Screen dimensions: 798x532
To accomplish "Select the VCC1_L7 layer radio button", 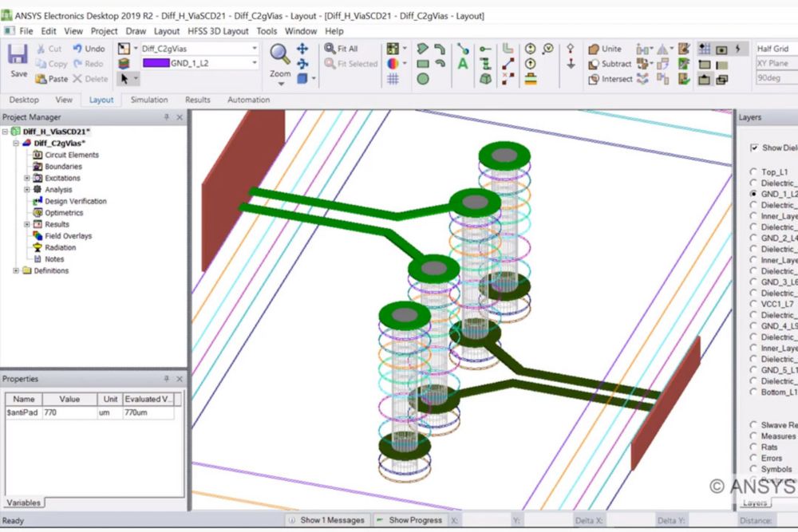I will pyautogui.click(x=754, y=304).
